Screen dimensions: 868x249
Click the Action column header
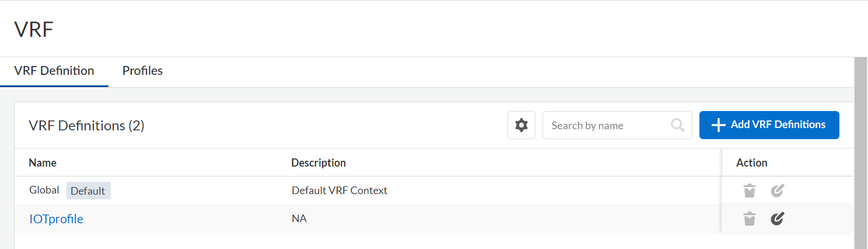752,162
